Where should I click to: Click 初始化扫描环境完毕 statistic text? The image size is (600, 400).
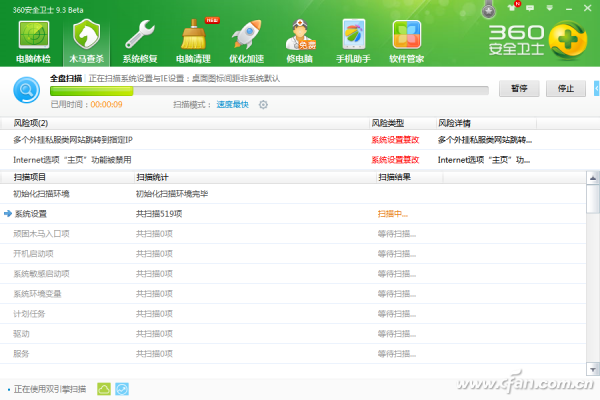pos(172,194)
